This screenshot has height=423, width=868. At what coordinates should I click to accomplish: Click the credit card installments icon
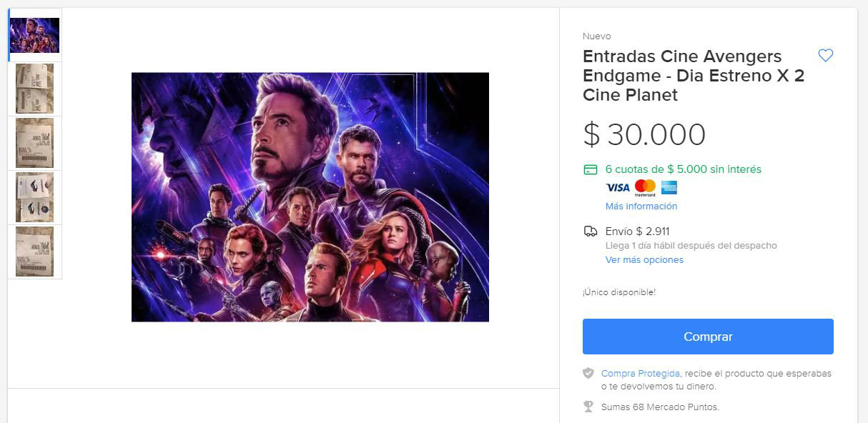(590, 170)
